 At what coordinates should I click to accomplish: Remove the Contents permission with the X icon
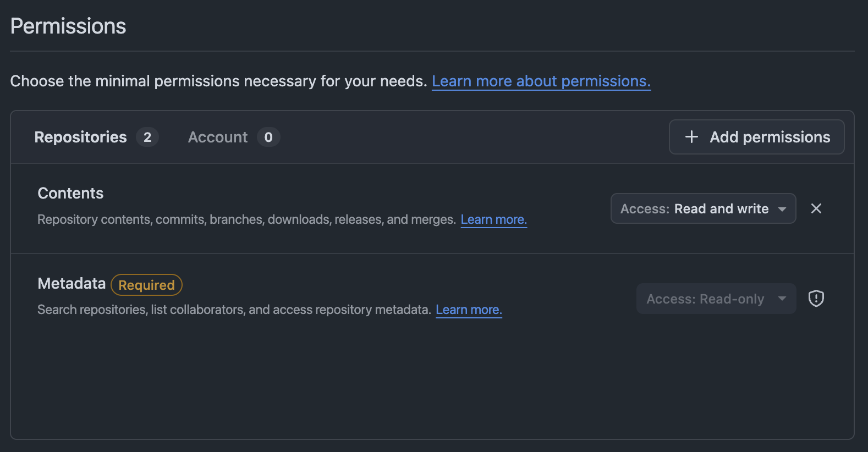click(x=816, y=208)
